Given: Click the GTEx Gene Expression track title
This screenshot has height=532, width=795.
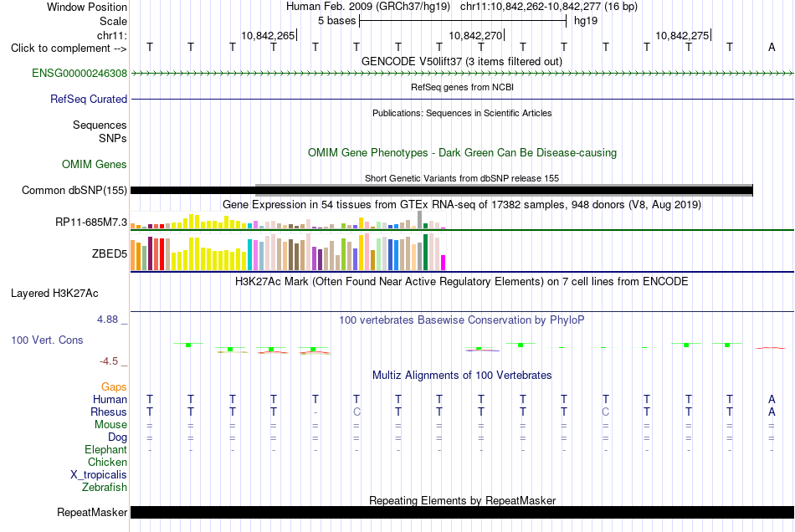Looking at the screenshot, I should coord(462,205).
